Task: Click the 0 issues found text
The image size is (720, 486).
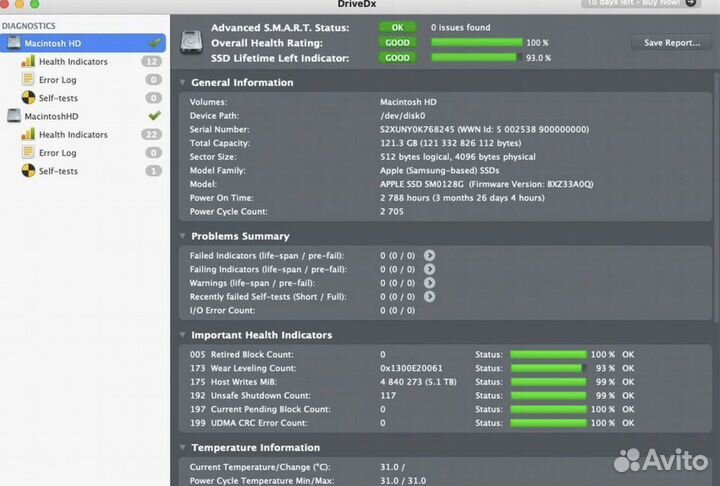Action: (461, 28)
